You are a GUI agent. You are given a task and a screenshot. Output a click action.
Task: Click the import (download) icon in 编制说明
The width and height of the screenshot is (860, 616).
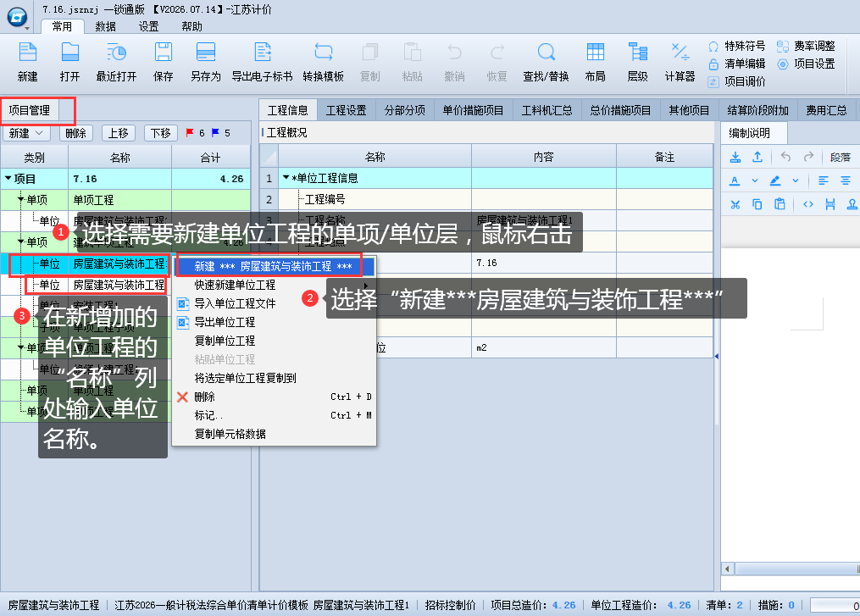[x=735, y=158]
